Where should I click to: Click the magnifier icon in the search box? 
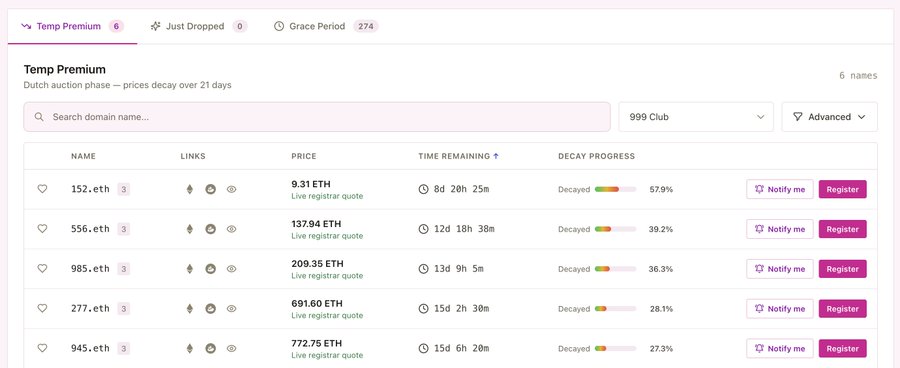(x=39, y=117)
